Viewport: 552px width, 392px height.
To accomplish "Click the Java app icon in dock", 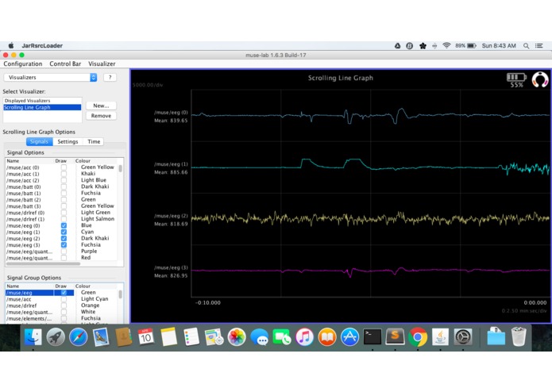I will coord(440,337).
